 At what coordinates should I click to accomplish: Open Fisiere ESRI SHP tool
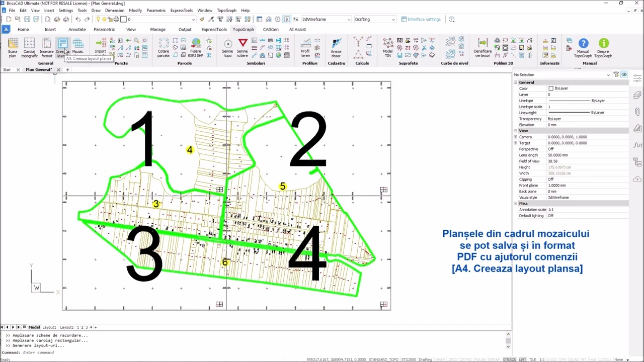[196, 48]
